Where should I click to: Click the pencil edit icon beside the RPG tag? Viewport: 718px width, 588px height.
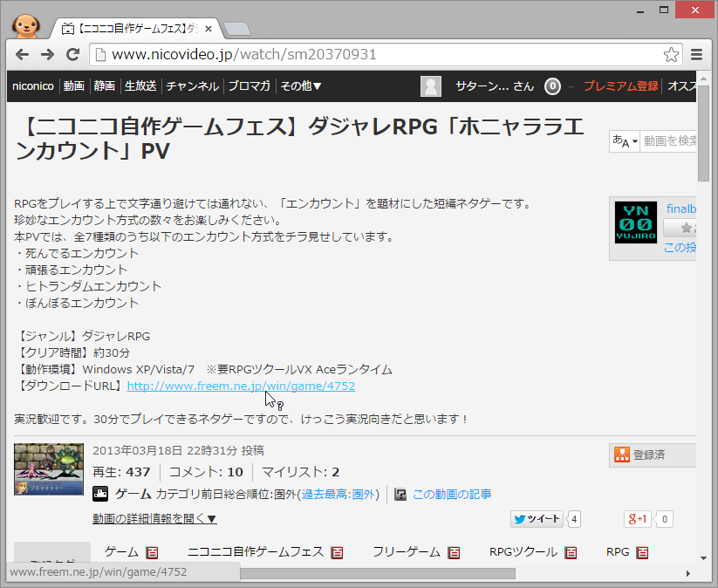(x=643, y=551)
